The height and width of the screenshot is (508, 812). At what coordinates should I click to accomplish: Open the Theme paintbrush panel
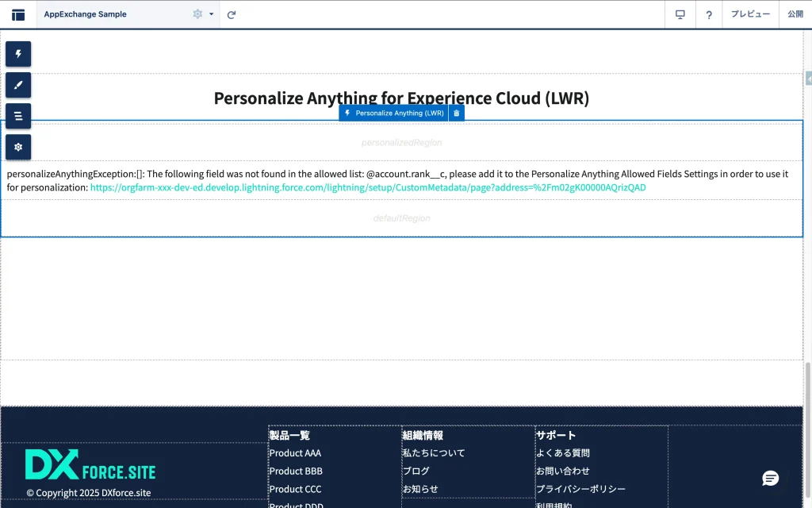tap(18, 85)
